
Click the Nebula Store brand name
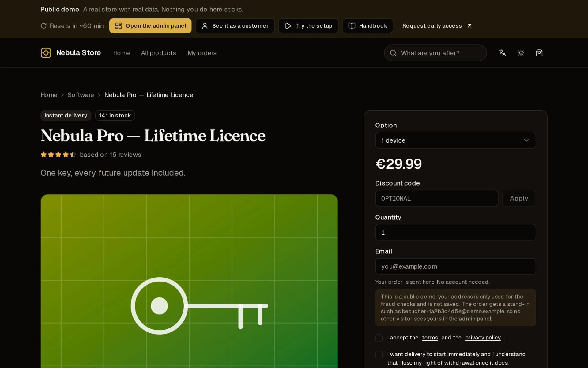pyautogui.click(x=78, y=53)
